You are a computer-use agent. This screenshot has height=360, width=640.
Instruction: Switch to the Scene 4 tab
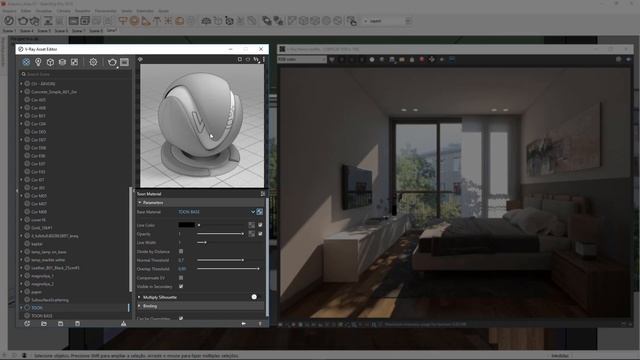(27, 31)
